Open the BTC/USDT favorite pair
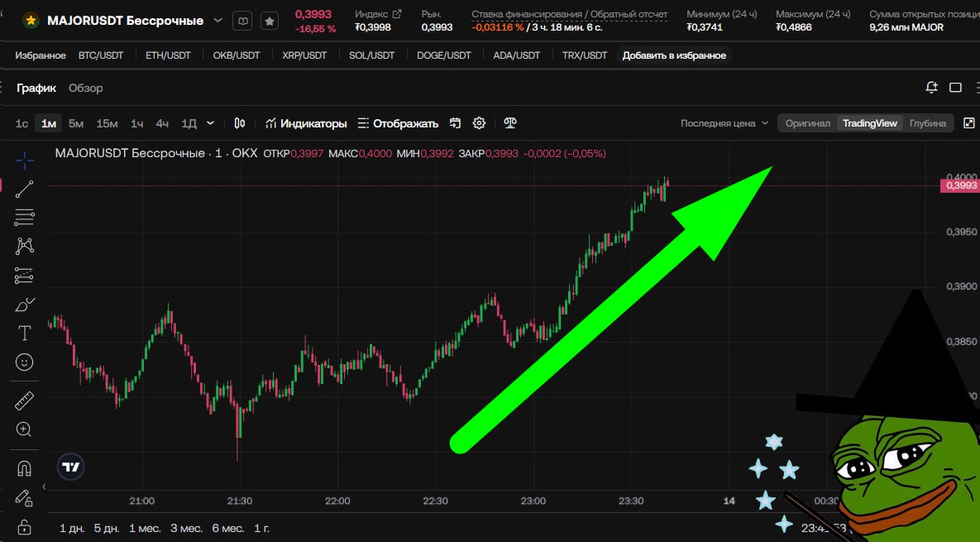Screen dimensions: 980x542 coord(101,55)
